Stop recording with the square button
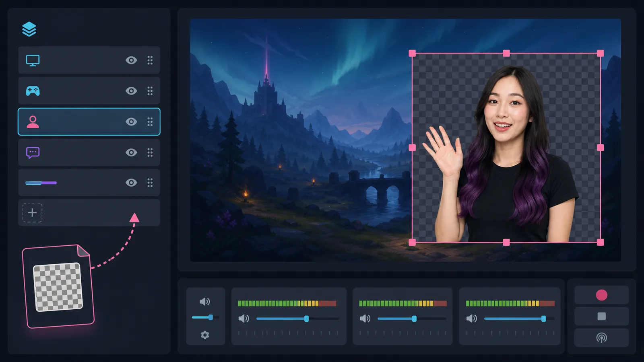This screenshot has width=644, height=362. coord(601,316)
